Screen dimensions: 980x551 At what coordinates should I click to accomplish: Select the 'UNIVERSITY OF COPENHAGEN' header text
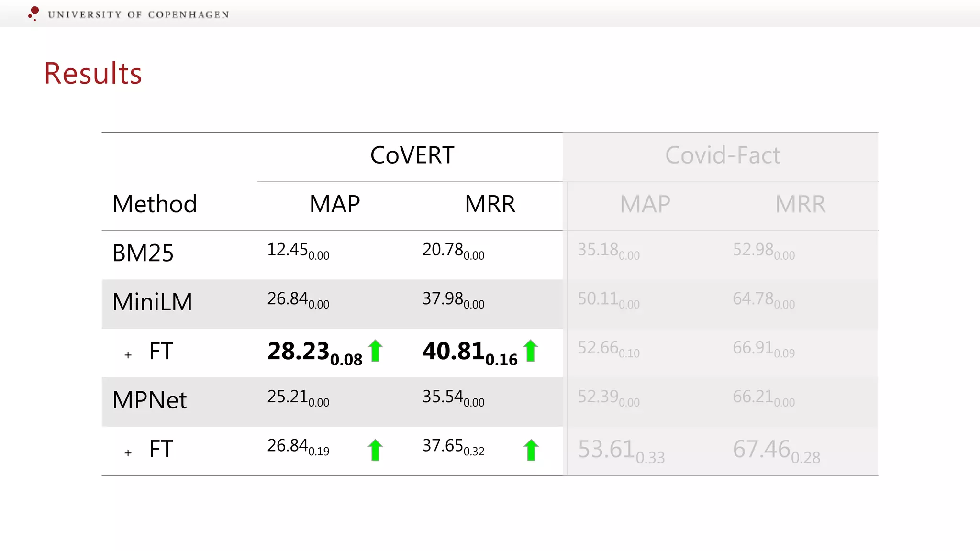click(139, 15)
